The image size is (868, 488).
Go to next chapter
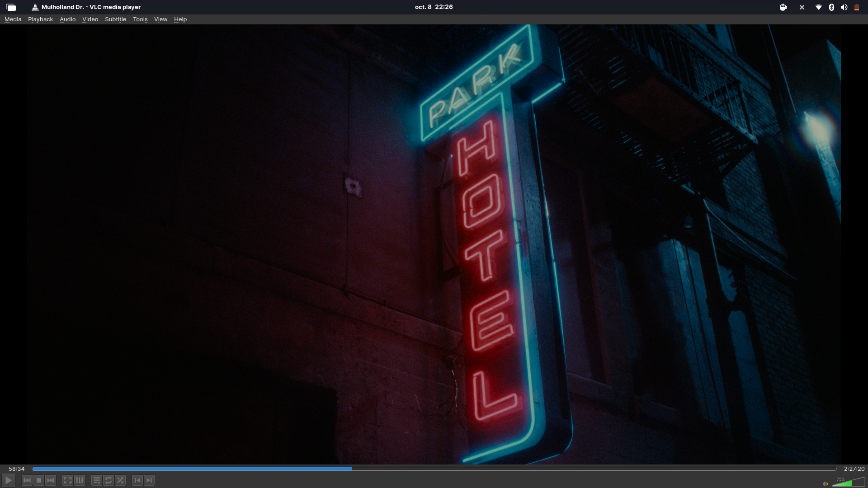pos(149,480)
